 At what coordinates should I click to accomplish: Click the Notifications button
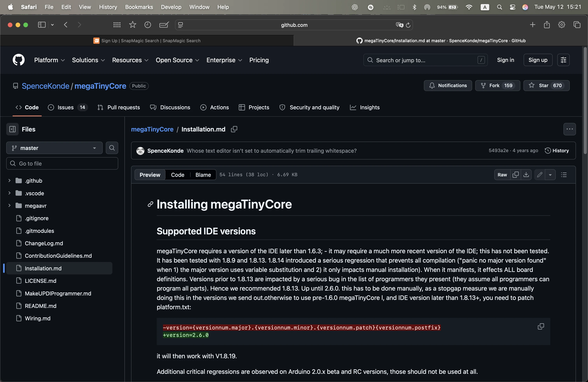click(448, 86)
